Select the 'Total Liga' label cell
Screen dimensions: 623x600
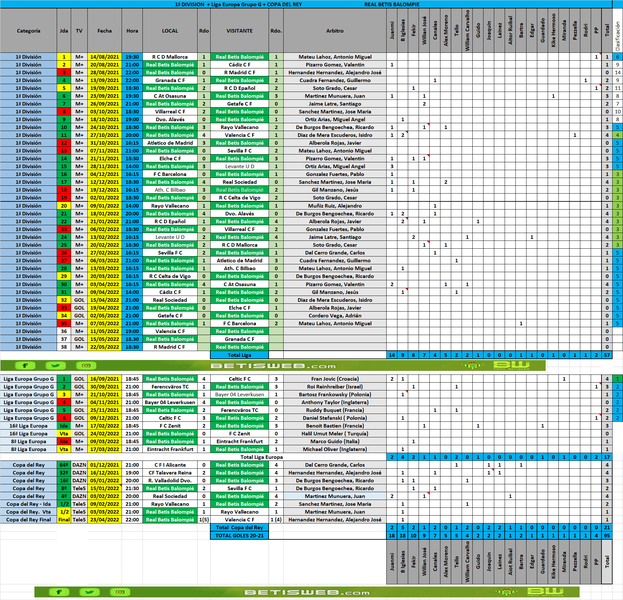coord(240,355)
